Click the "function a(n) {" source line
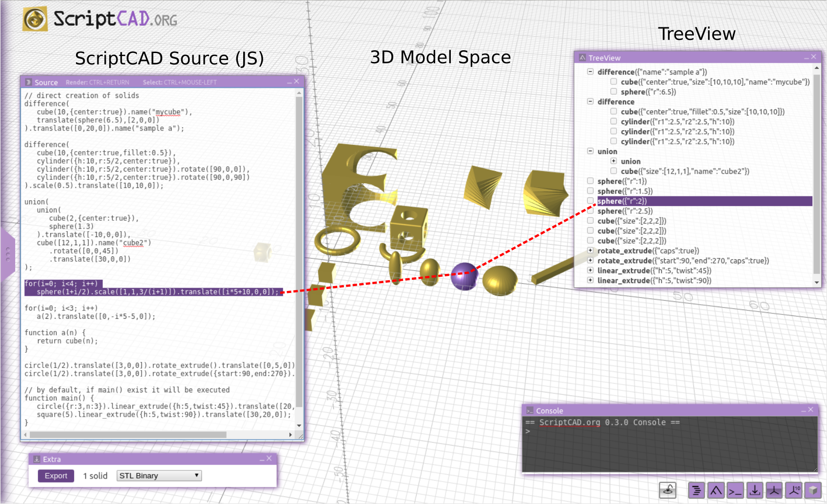The image size is (827, 504). pyautogui.click(x=55, y=332)
